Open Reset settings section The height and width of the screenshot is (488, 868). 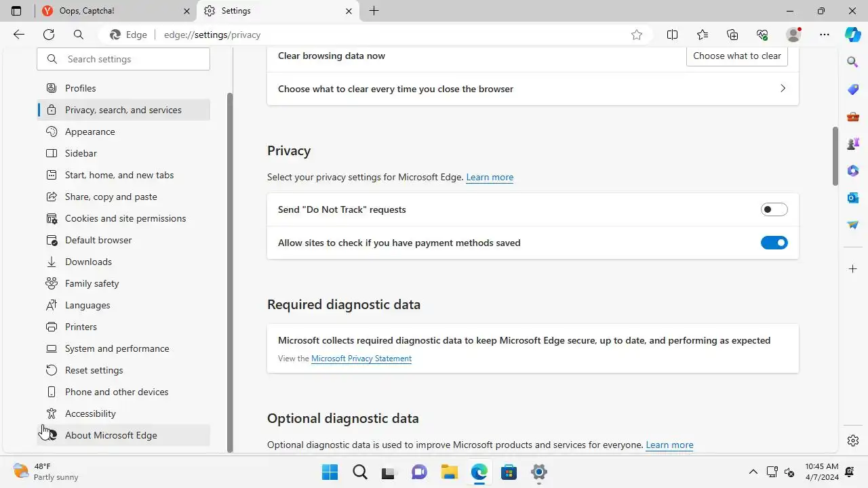[x=123, y=370]
